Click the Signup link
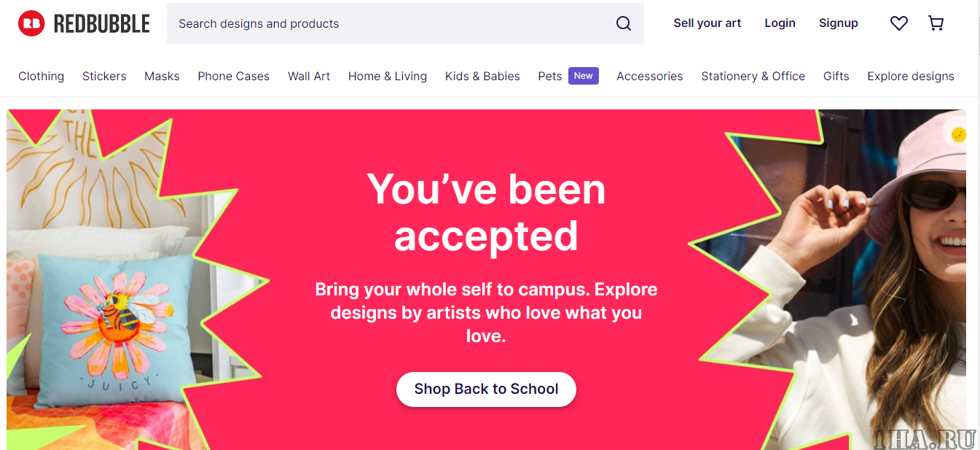This screenshot has width=980, height=450. click(839, 23)
